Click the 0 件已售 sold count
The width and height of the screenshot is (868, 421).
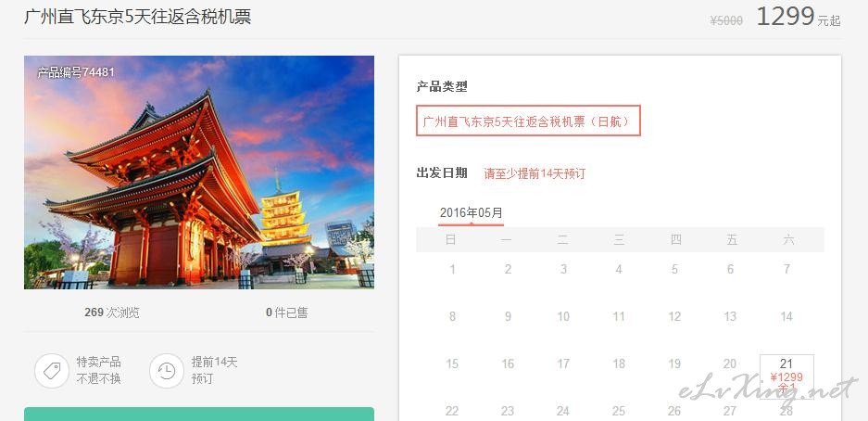tap(287, 313)
